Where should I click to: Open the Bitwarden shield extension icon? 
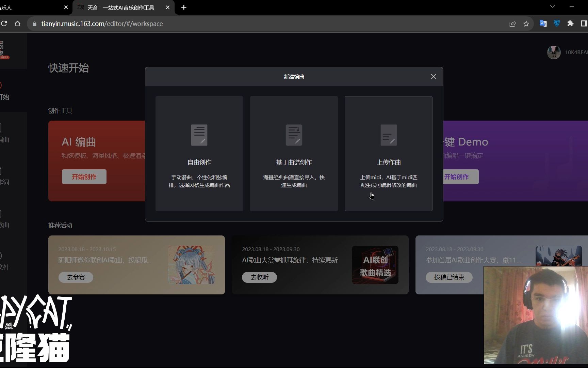(557, 24)
